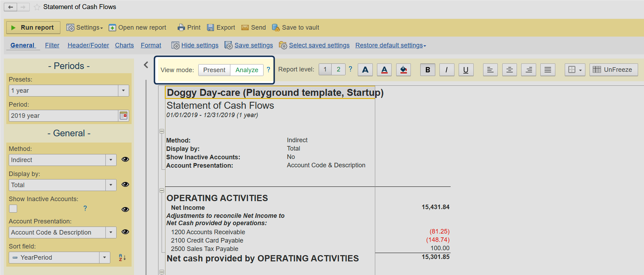Switch to the Filter tab

pos(52,45)
